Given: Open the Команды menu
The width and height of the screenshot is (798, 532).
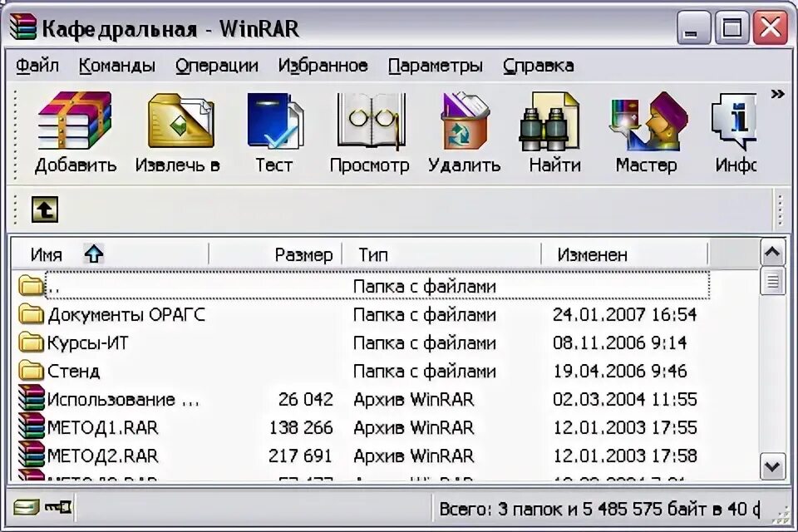Looking at the screenshot, I should (117, 66).
